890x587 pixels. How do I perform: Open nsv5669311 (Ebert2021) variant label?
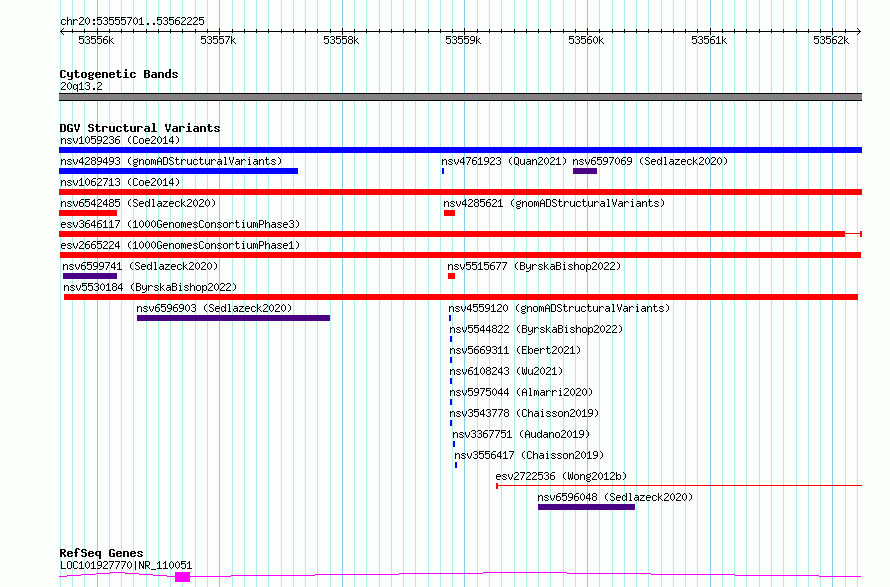click(515, 350)
